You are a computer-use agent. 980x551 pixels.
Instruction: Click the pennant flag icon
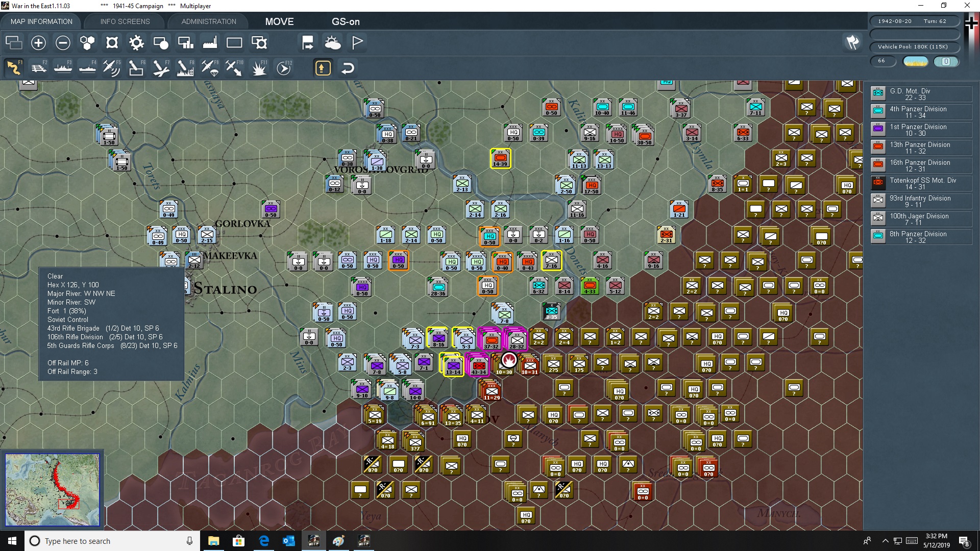click(357, 43)
